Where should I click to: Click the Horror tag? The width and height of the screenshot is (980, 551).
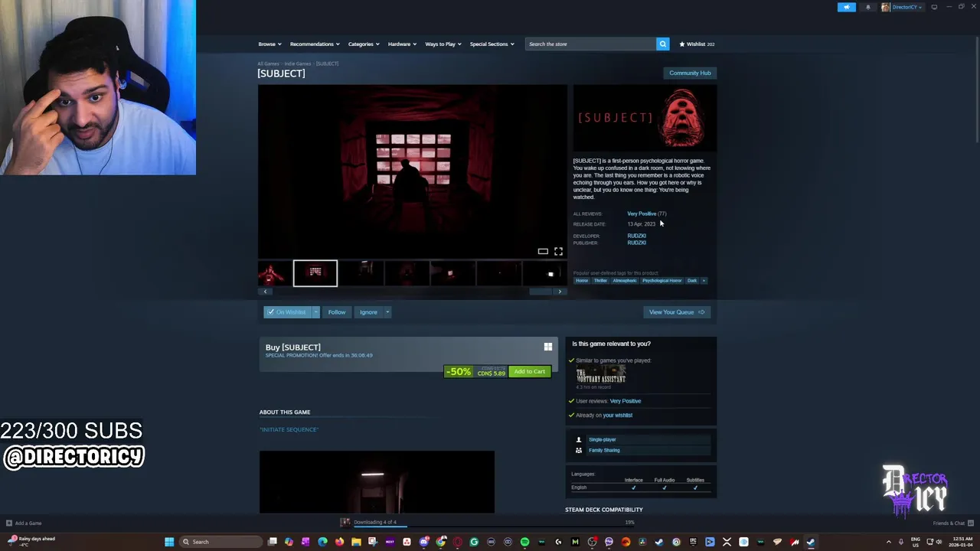tap(582, 281)
